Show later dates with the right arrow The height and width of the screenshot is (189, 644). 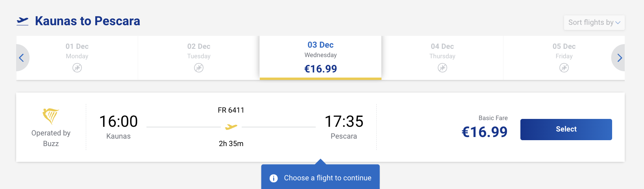619,58
